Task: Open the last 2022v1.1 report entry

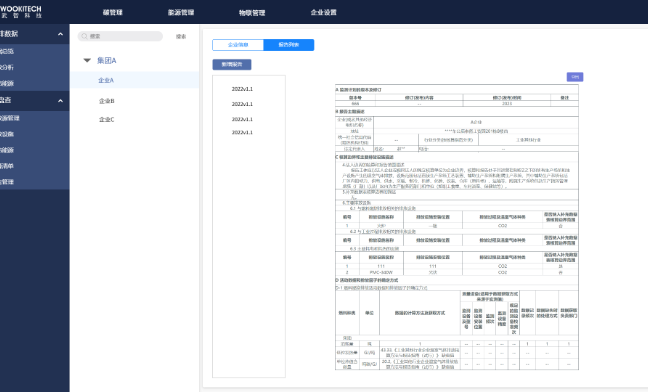Action: 242,132
